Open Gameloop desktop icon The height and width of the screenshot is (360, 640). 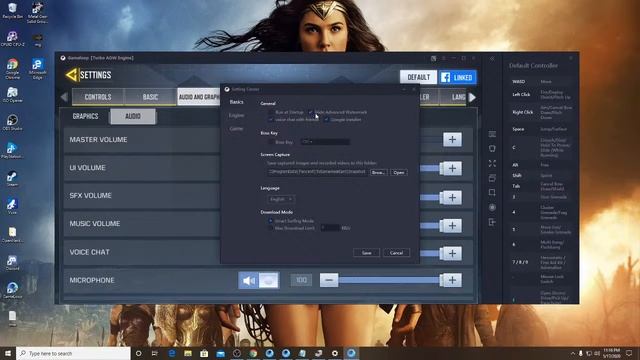click(12, 290)
